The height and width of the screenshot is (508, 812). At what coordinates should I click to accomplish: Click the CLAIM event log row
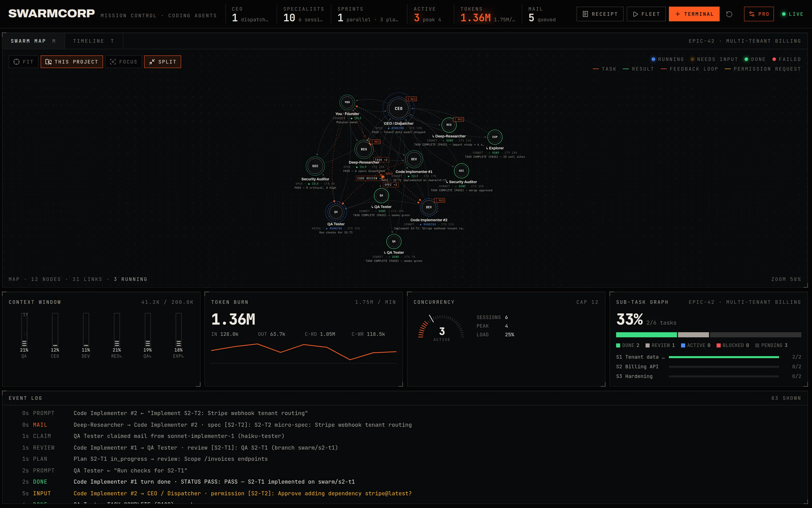405,436
